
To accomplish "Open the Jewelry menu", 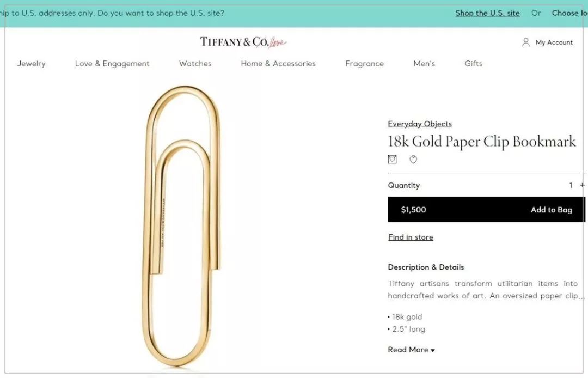I will click(x=32, y=64).
